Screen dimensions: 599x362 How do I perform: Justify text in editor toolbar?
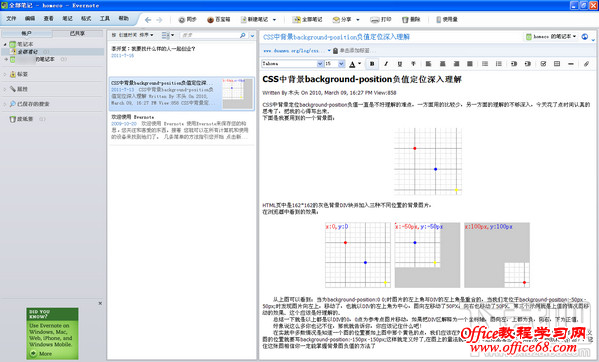tap(470, 64)
